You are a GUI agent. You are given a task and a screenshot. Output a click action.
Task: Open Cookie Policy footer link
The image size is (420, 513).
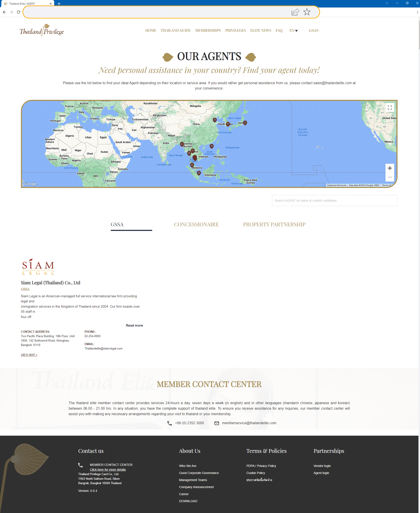pos(255,473)
